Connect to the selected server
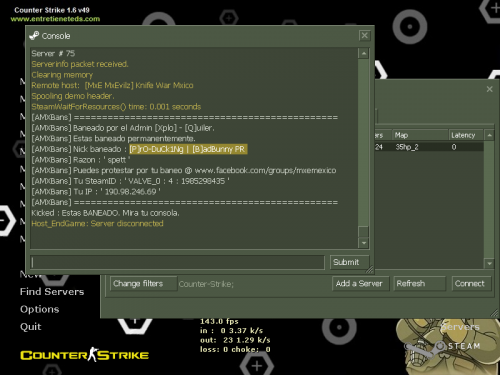 coord(471,284)
